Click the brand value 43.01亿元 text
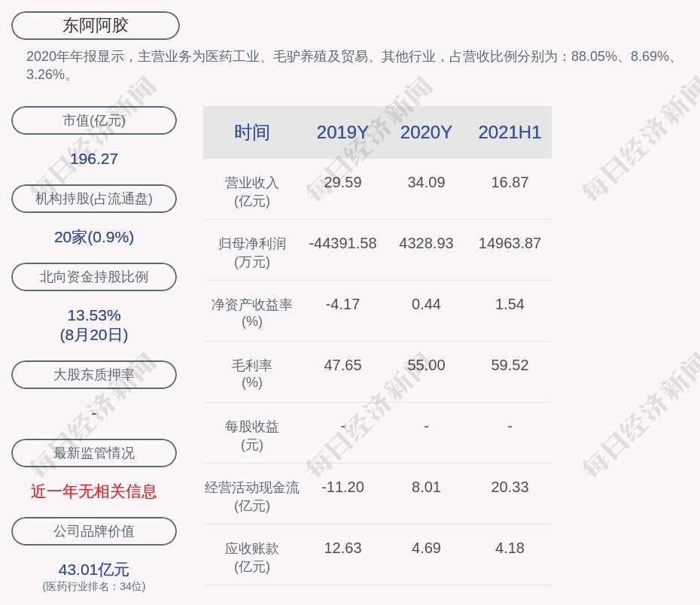Screen dimensions: 700x605 click(94, 570)
